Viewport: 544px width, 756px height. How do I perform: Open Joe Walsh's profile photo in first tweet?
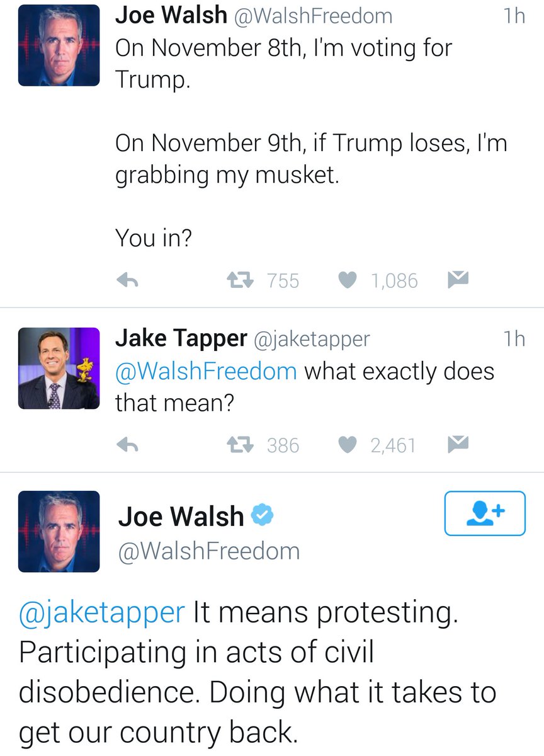[59, 45]
